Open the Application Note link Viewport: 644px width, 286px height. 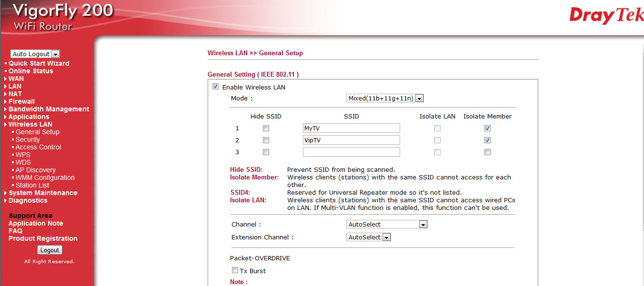click(x=36, y=223)
